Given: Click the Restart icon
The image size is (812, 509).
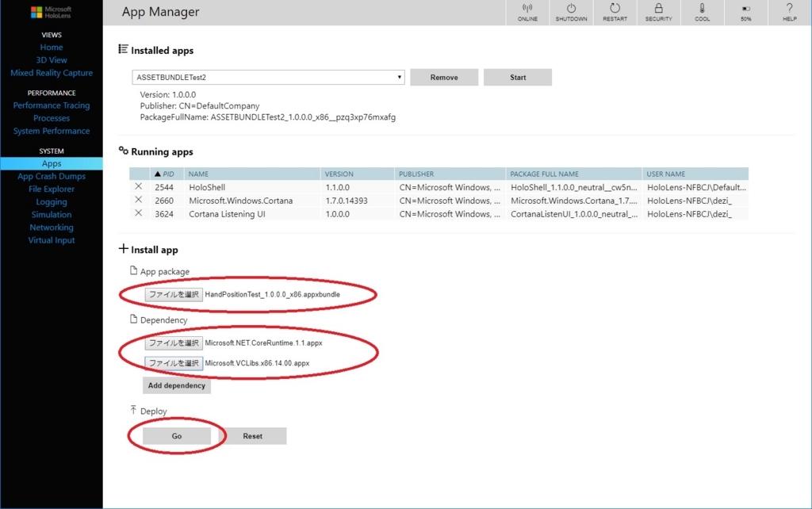Looking at the screenshot, I should 615,13.
